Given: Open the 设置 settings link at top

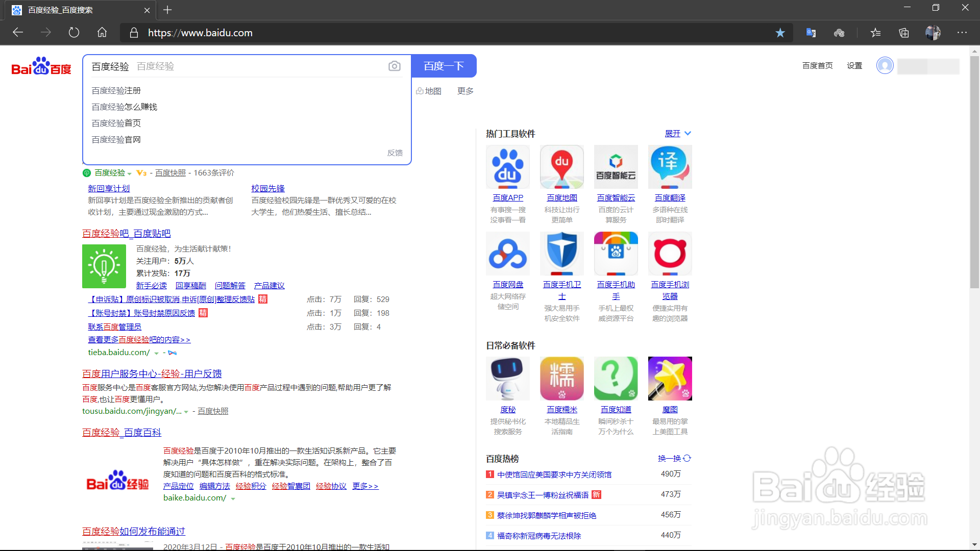Looking at the screenshot, I should 854,65.
